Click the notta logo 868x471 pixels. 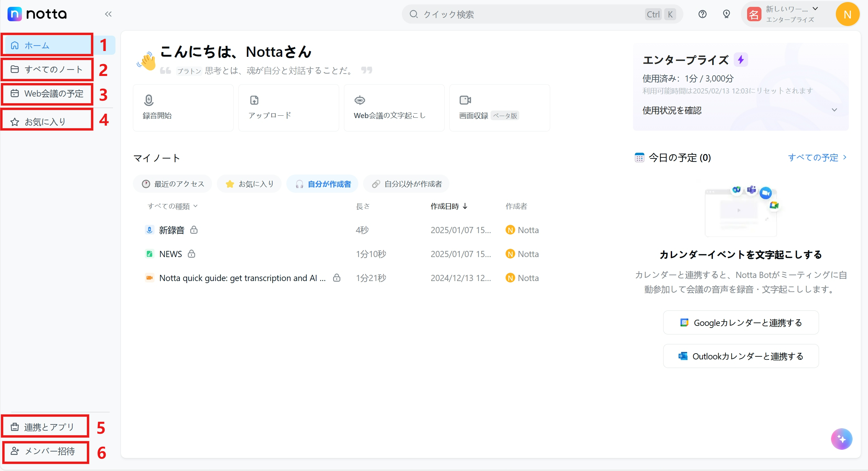[x=37, y=14]
